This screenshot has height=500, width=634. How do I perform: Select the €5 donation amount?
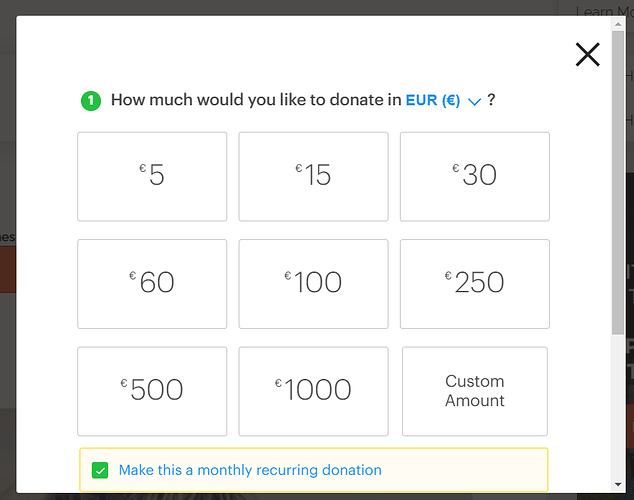pos(152,177)
